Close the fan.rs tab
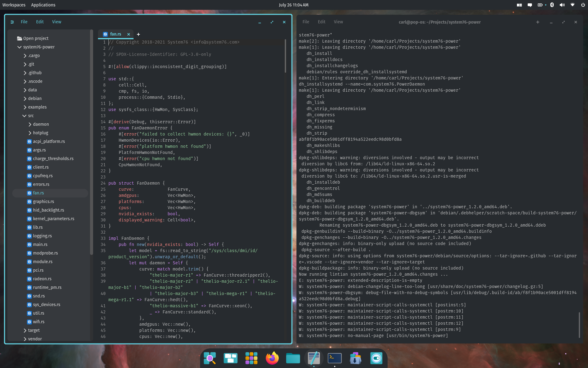Image resolution: width=588 pixels, height=368 pixels. 129,34
